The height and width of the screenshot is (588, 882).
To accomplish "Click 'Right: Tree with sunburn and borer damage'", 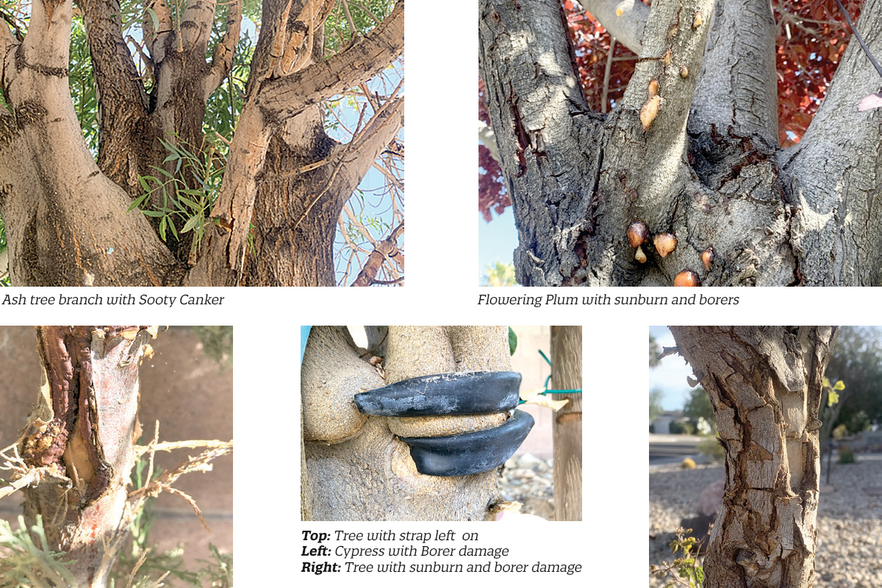I will (441, 567).
